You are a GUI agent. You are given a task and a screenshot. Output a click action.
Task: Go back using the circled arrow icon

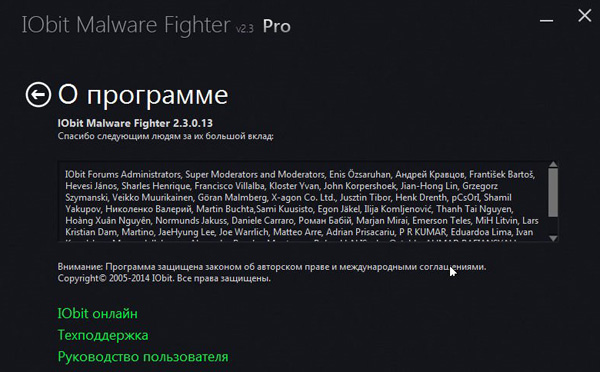[38, 95]
